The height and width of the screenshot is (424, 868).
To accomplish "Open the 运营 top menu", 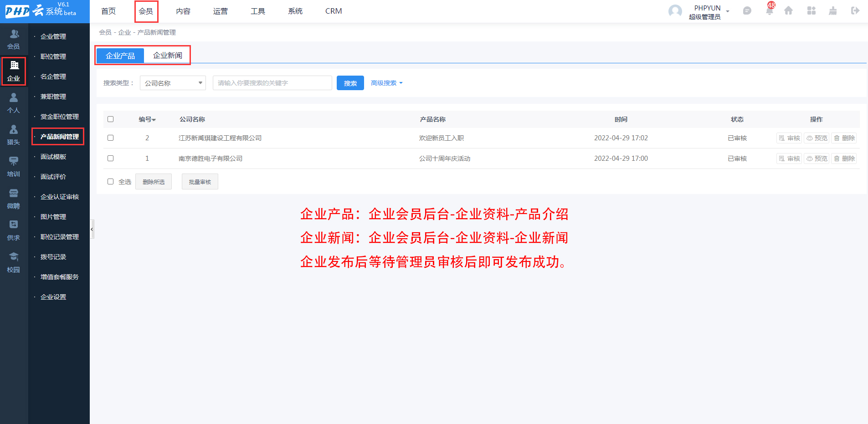I will click(x=221, y=11).
